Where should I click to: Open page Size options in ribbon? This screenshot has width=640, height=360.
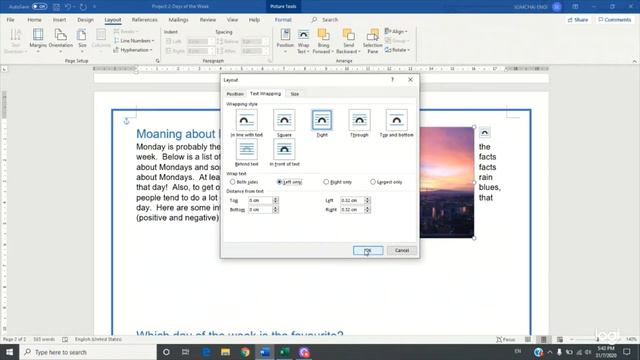(82, 41)
